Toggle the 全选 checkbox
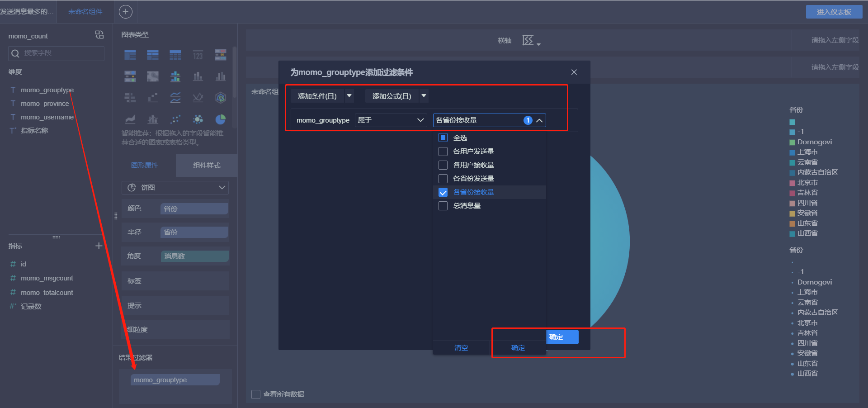Screen dimensions: 868x408 [x=443, y=138]
